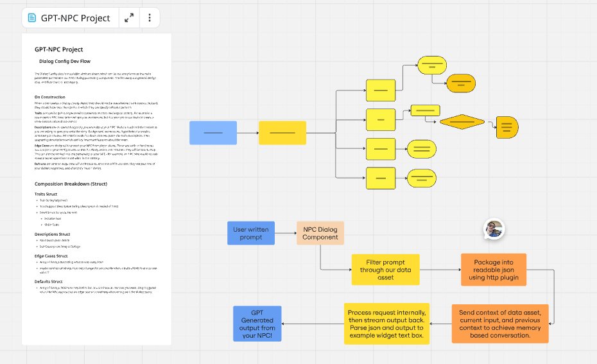Select the NPC Dialog Component box
597x364 pixels.
click(320, 233)
